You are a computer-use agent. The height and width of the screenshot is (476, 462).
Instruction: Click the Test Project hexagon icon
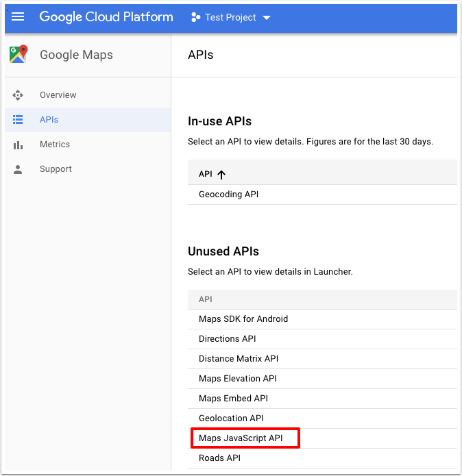point(195,17)
